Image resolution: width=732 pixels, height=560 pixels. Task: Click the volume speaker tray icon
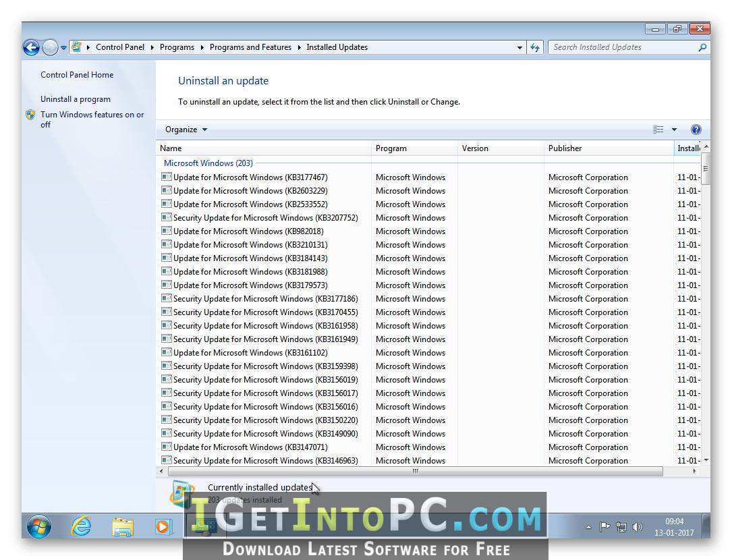[638, 528]
